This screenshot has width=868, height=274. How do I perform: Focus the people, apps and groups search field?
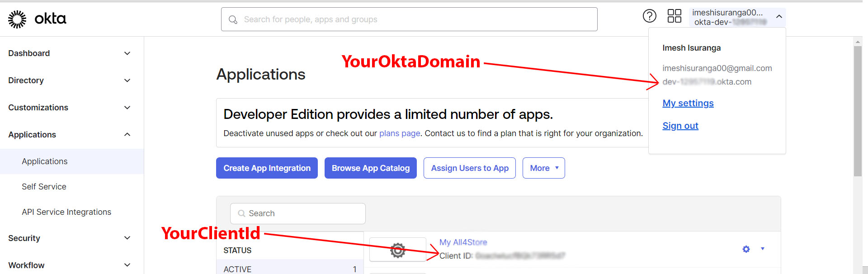409,19
